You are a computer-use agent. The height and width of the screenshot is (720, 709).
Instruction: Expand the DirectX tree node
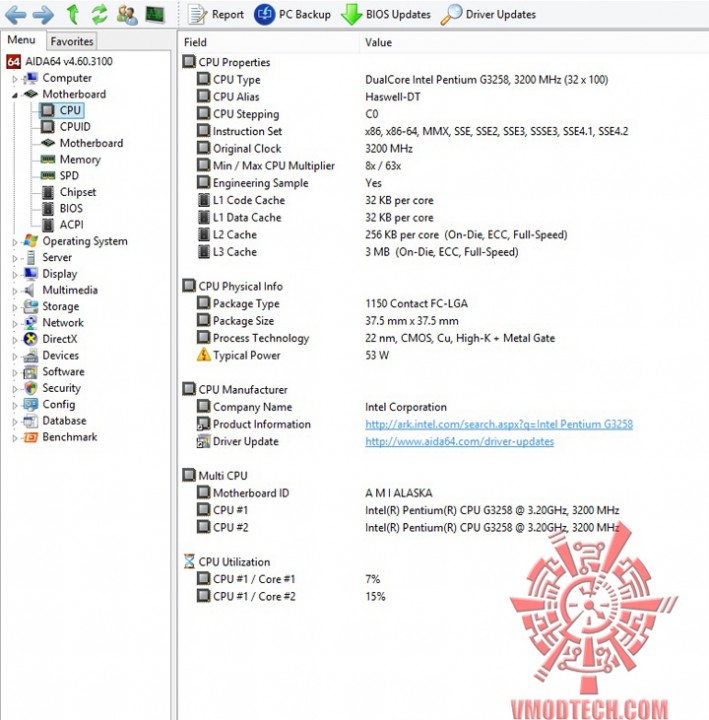click(x=15, y=340)
